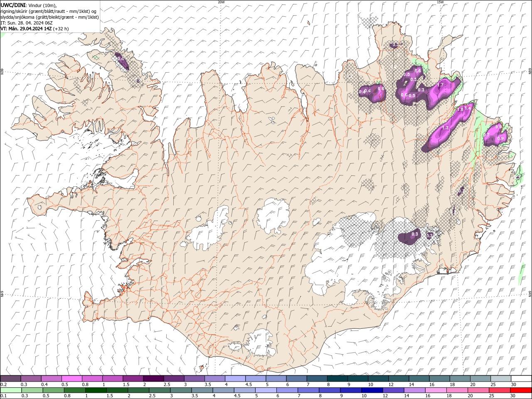Click the darkest purple swatch at 2 in top legend
Image resolution: width=532 pixels, height=399 pixels.
coord(154,379)
